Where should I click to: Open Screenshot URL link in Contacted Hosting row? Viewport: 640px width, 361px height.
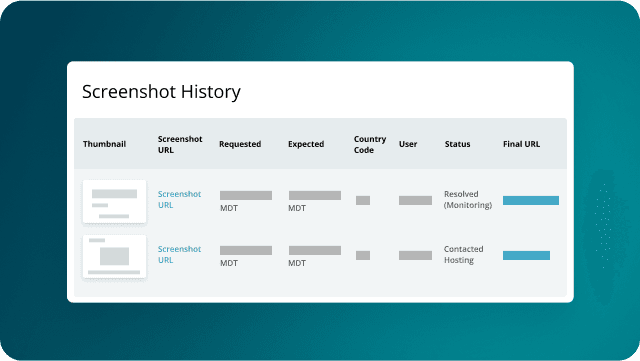click(179, 254)
